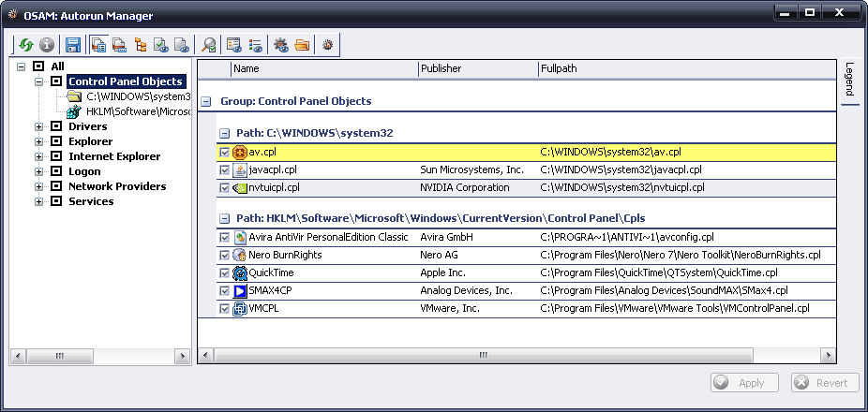Collapse the Control Panel Objects tree node
Image resolution: width=868 pixels, height=412 pixels.
[x=38, y=81]
